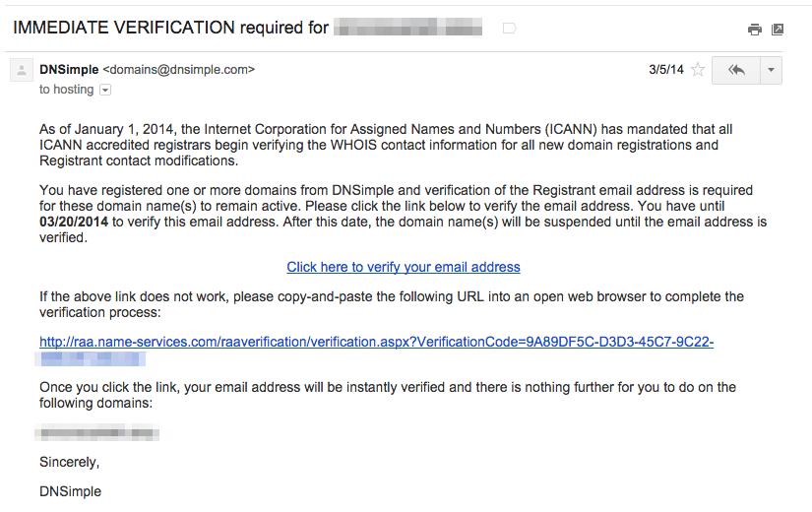Open the raa.name-services.com verification URL

pyautogui.click(x=376, y=342)
